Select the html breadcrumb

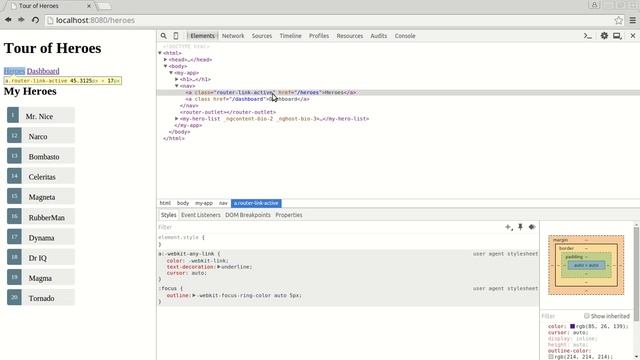[x=165, y=203]
